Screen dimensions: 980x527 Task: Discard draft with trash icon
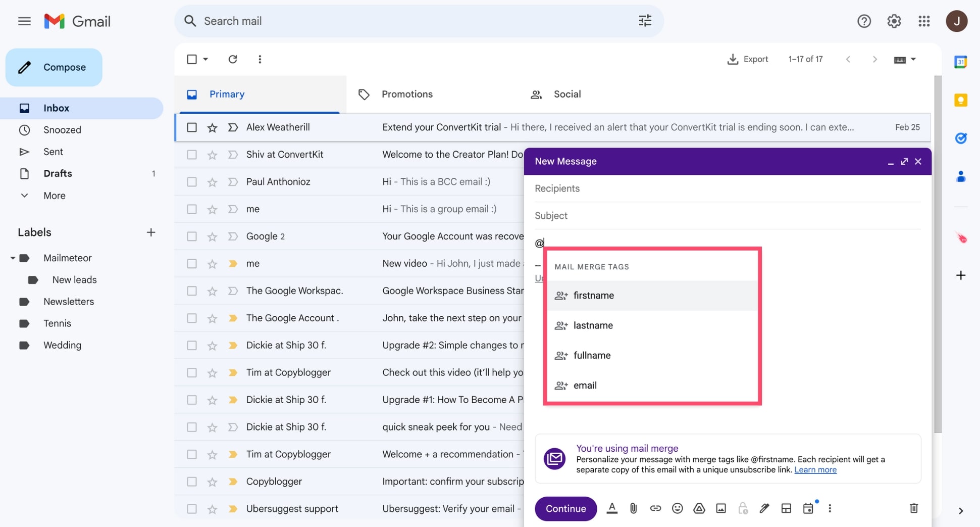pyautogui.click(x=913, y=508)
